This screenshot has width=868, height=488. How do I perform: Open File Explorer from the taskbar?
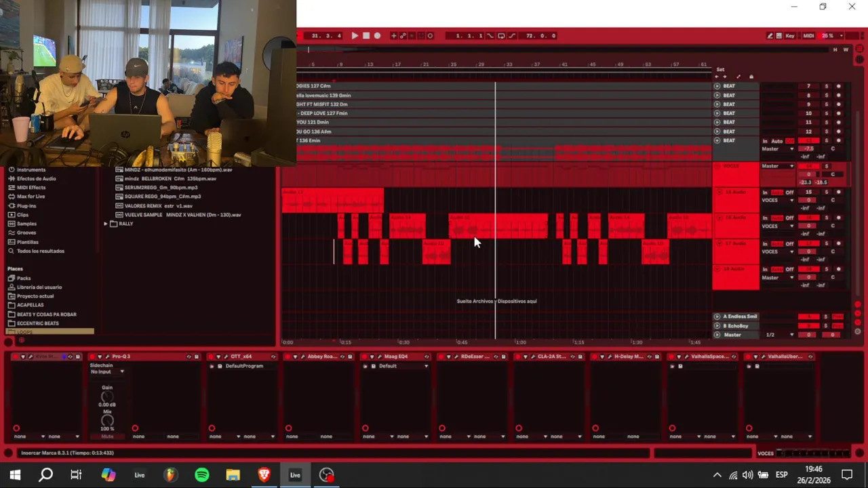(233, 475)
